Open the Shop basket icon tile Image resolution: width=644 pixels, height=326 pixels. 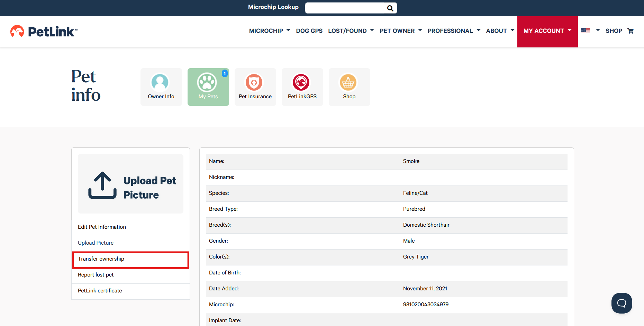(x=350, y=87)
